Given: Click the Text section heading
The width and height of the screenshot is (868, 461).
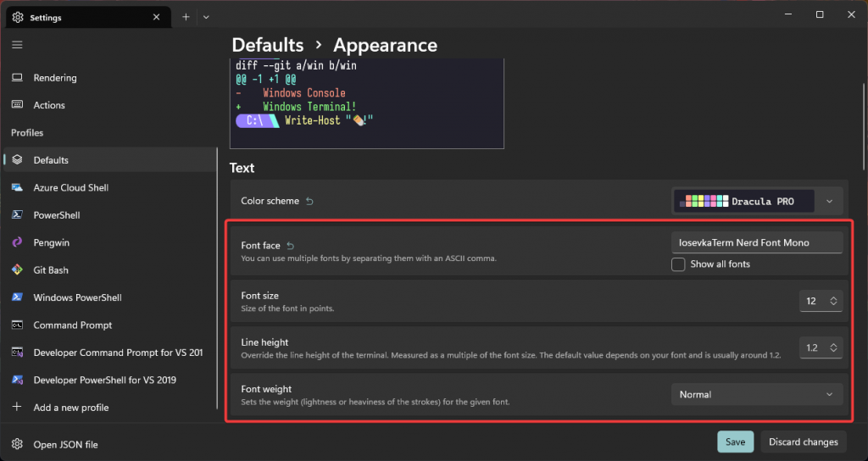Looking at the screenshot, I should coord(242,168).
